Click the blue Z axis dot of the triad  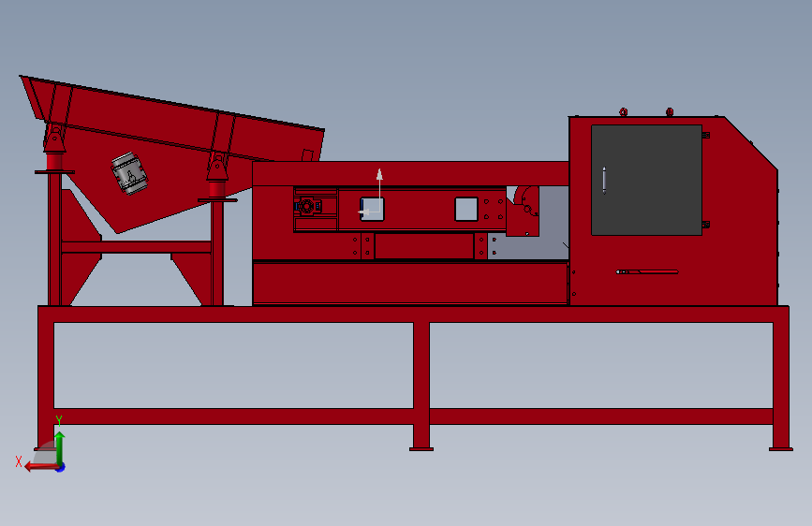point(61,468)
